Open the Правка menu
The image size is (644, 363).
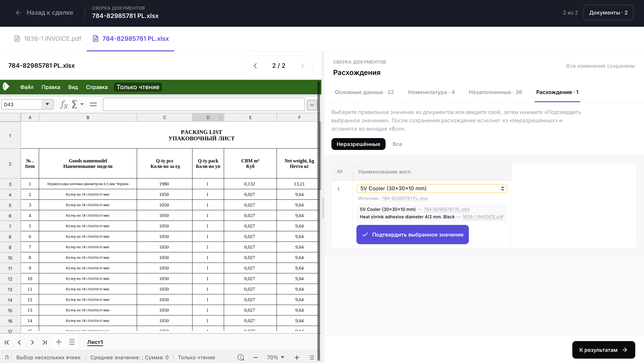point(51,87)
